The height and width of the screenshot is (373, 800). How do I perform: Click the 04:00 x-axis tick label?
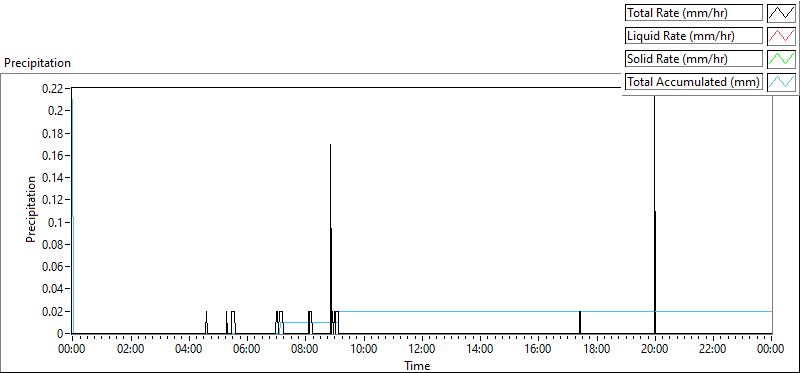189,350
